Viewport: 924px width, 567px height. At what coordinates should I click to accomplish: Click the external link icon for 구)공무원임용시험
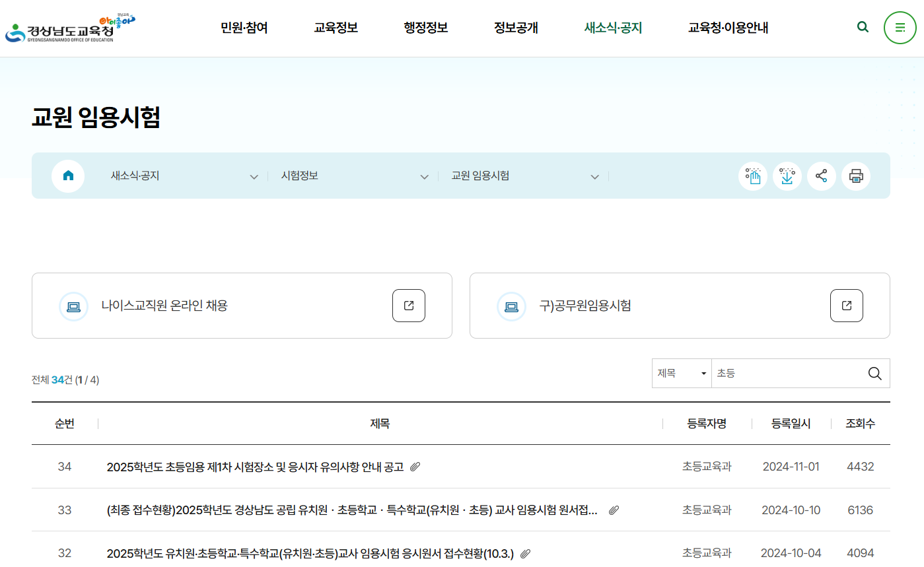(846, 305)
